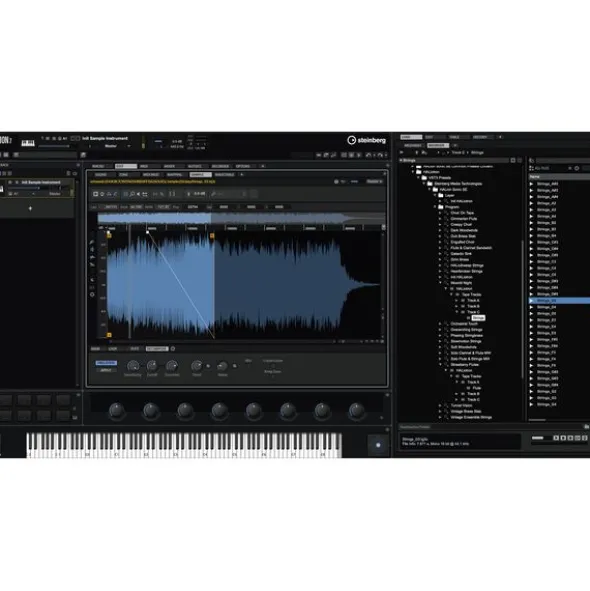Screen dimensions: 590x591
Task: Click program icon beside Galactic Sink
Action: (x=446, y=254)
